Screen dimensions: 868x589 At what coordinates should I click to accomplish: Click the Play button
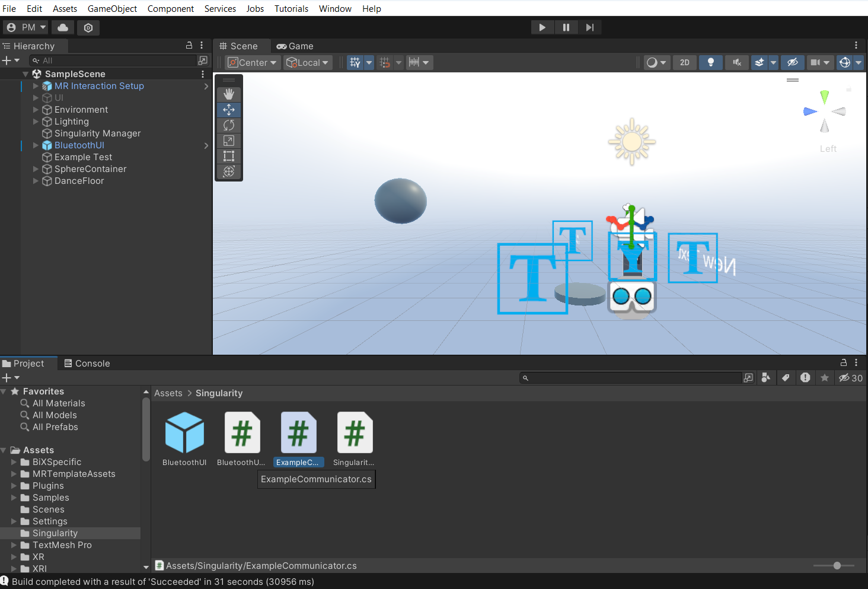[x=542, y=27]
